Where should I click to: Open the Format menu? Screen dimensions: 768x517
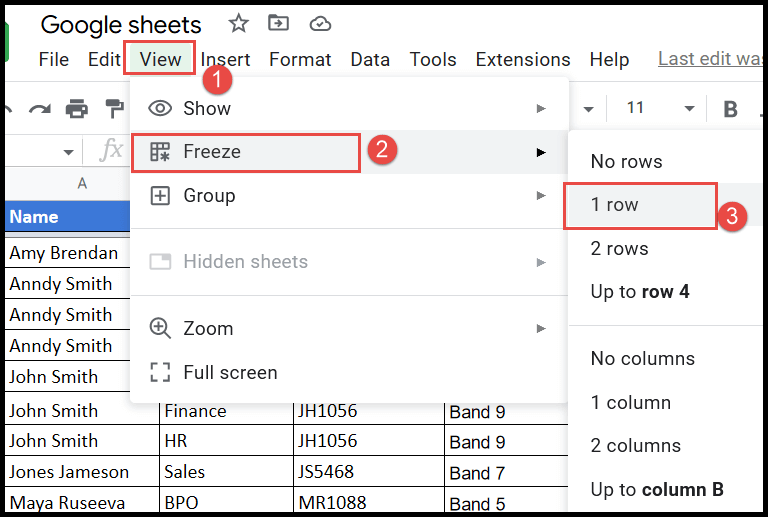[300, 59]
